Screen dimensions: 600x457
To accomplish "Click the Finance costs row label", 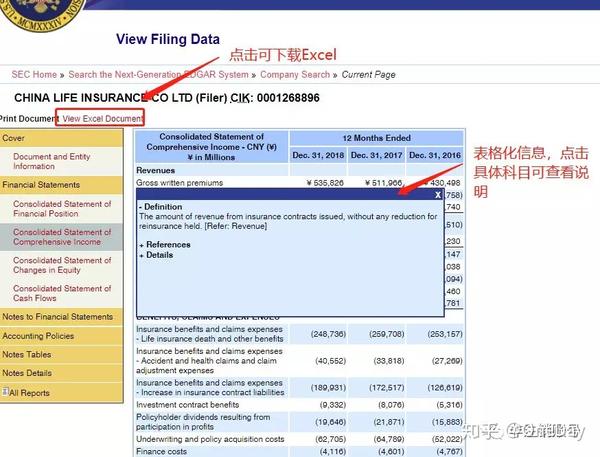I will coord(161,452).
